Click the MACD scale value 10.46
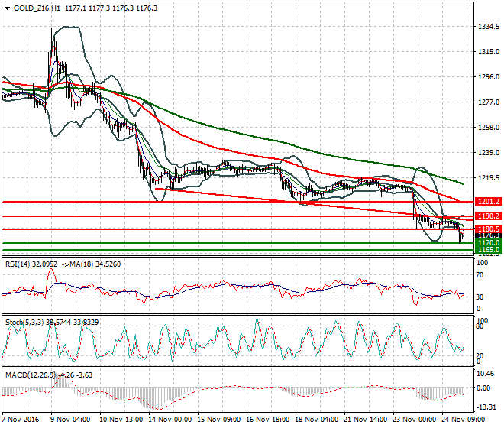Viewport: 504px width, 428px height. pos(486,374)
